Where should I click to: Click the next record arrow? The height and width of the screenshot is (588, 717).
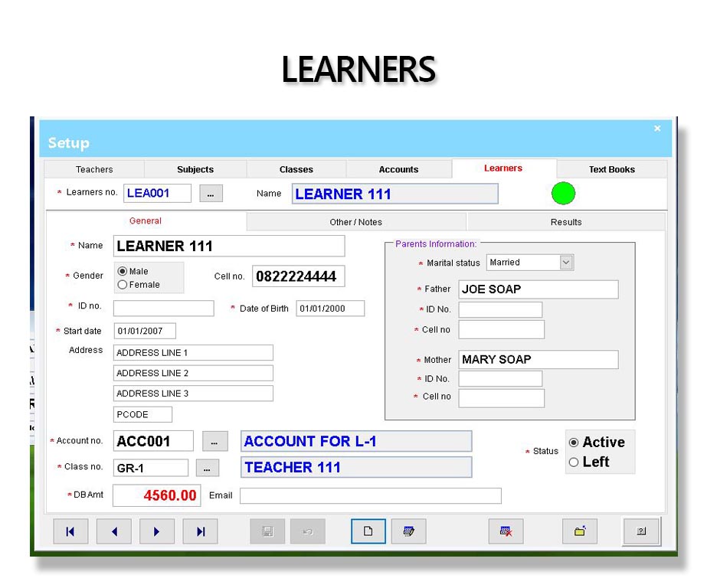point(157,531)
